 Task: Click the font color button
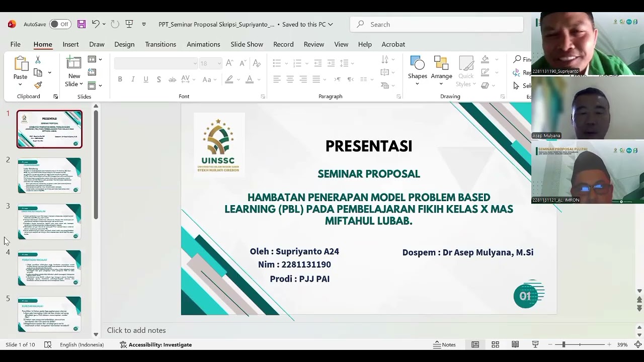(250, 79)
